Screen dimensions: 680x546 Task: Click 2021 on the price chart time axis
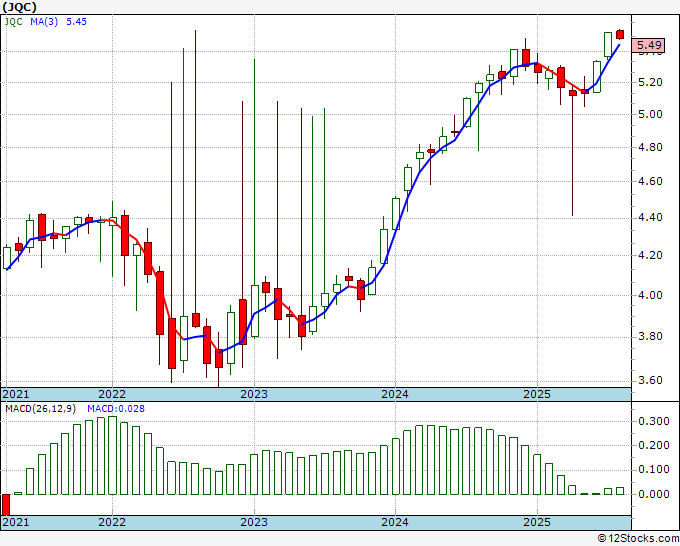[16, 394]
